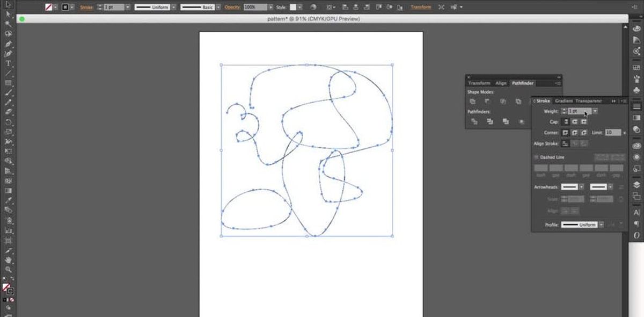This screenshot has width=644, height=317.
Task: Set the stroke cap to Round Cap
Action: pos(574,122)
